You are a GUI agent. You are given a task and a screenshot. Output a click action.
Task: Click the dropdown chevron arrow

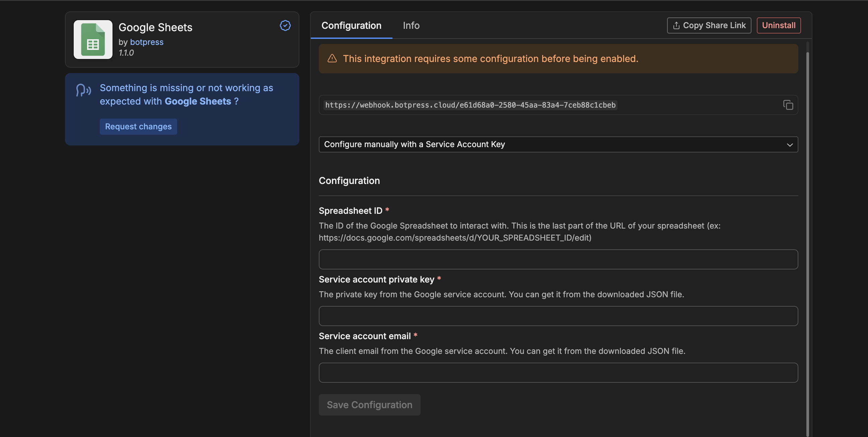[790, 145]
